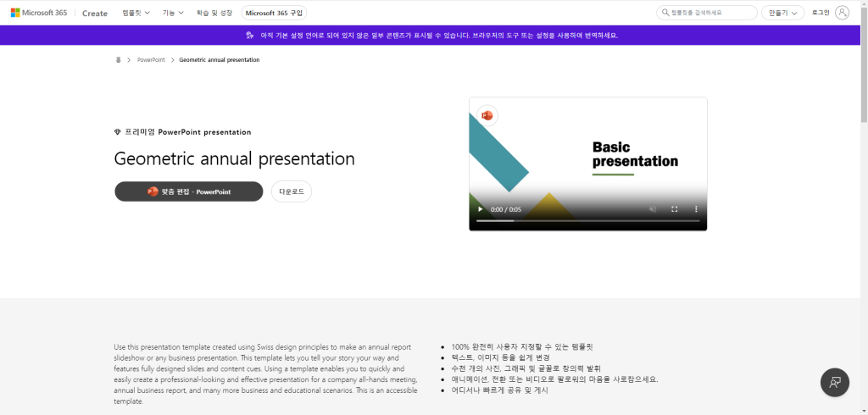
Task: Click the Microsoft 365 구입 button
Action: coord(274,13)
